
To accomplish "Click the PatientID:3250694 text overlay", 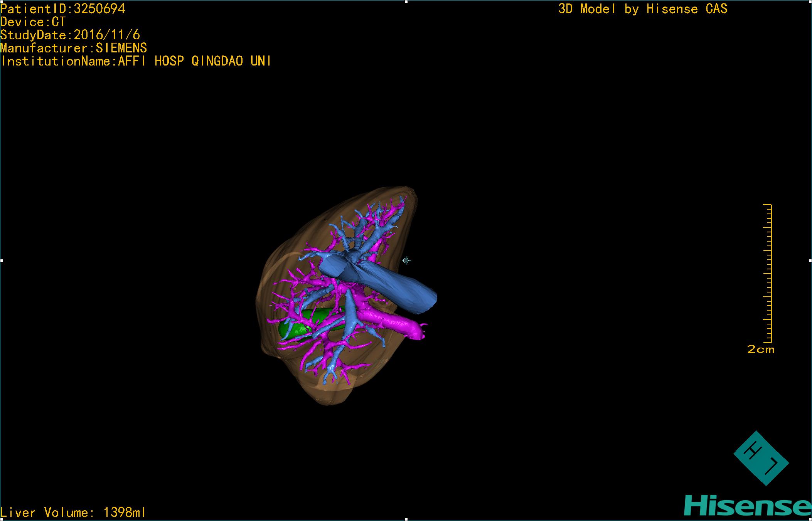I will pyautogui.click(x=63, y=9).
